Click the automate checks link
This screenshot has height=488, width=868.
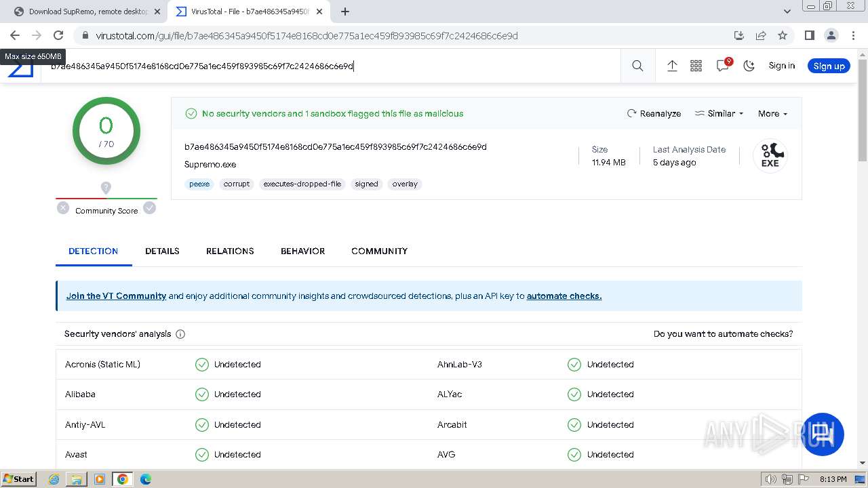[x=564, y=296]
